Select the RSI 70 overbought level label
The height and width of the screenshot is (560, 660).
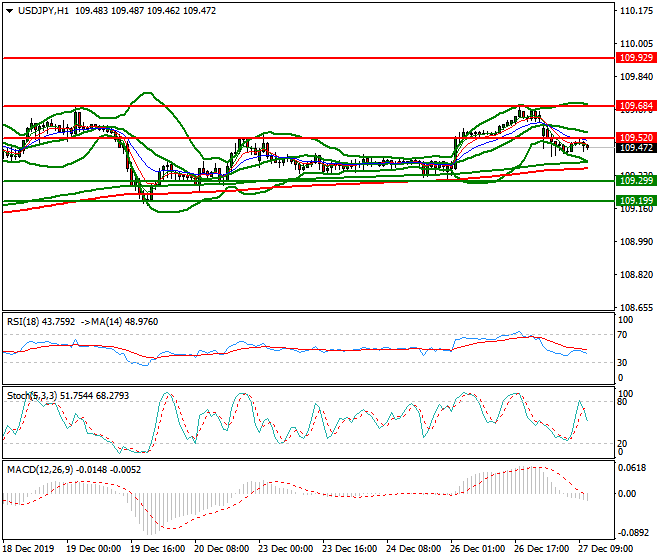click(x=623, y=335)
